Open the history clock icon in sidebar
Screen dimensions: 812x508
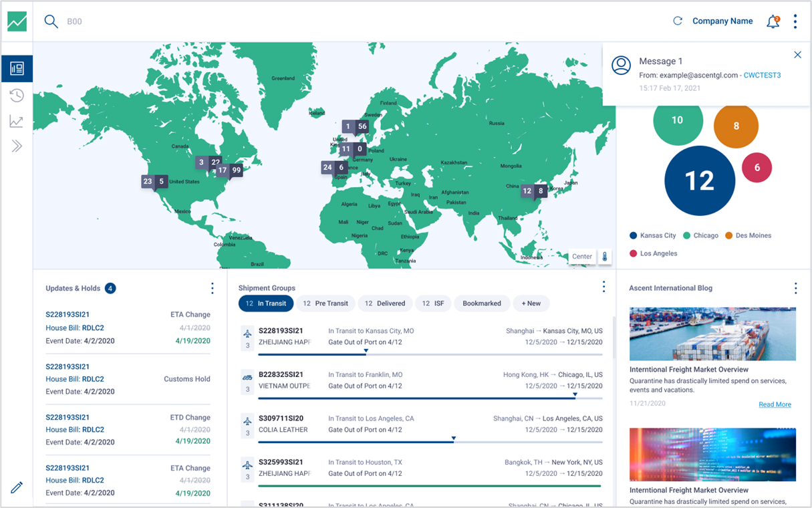click(x=17, y=96)
